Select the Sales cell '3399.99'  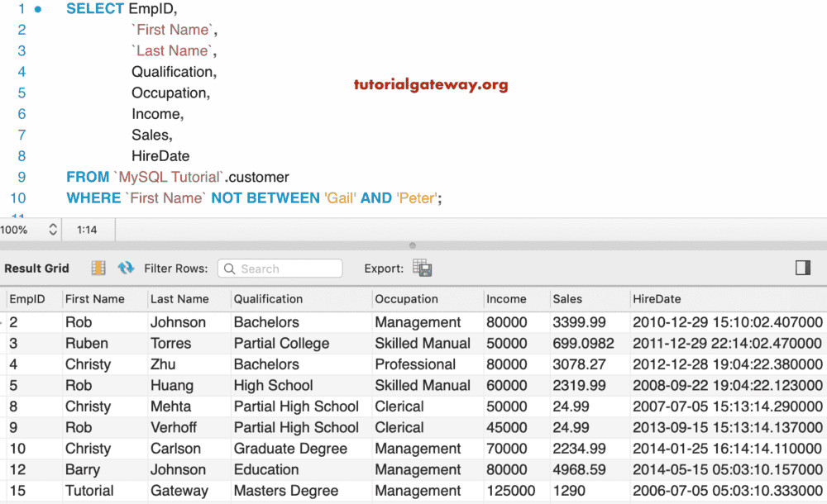click(579, 322)
